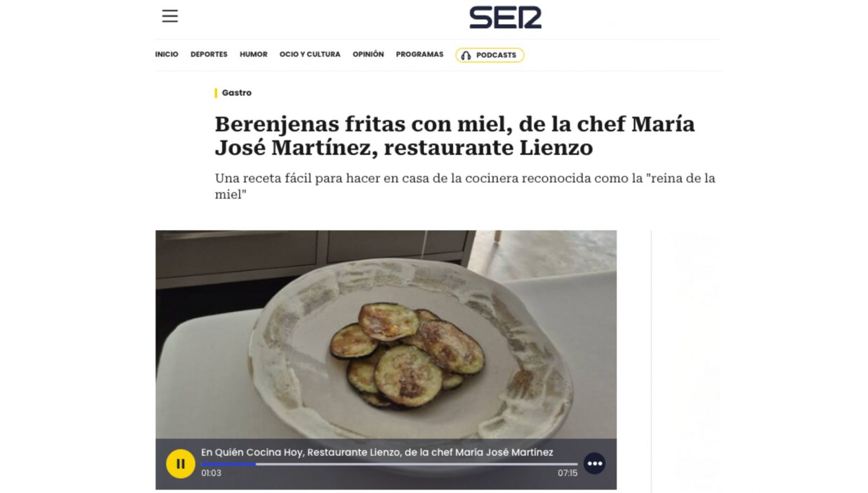Click the SER logo
The width and height of the screenshot is (868, 493).
[x=505, y=18]
